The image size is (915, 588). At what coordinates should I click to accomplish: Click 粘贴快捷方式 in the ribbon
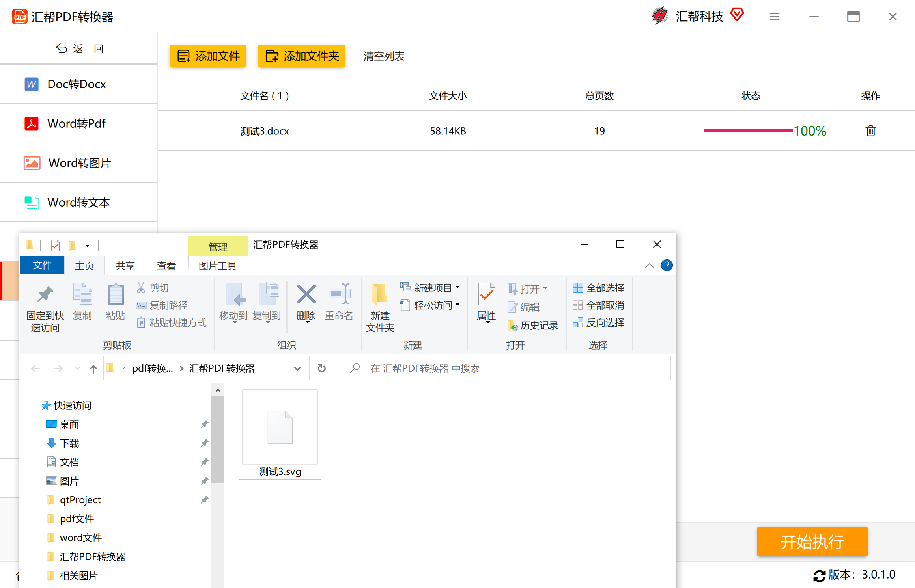pos(172,323)
